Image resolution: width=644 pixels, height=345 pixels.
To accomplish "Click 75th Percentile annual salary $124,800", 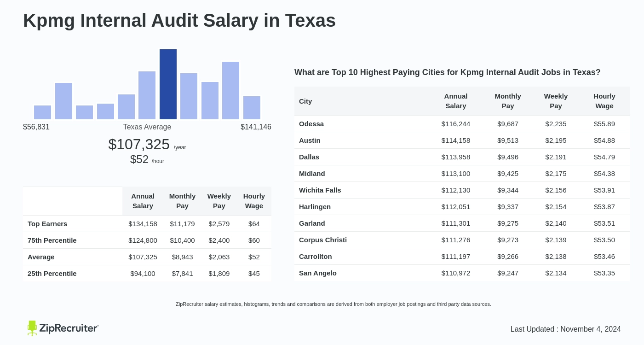I will click(x=143, y=240).
